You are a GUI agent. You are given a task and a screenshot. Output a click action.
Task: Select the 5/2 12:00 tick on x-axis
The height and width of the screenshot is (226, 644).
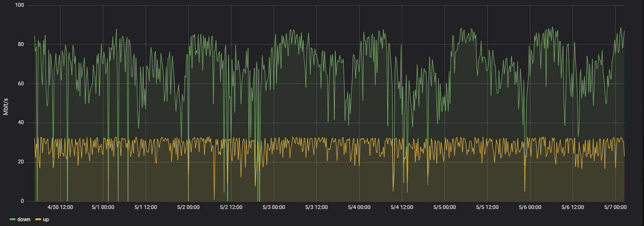231,207
